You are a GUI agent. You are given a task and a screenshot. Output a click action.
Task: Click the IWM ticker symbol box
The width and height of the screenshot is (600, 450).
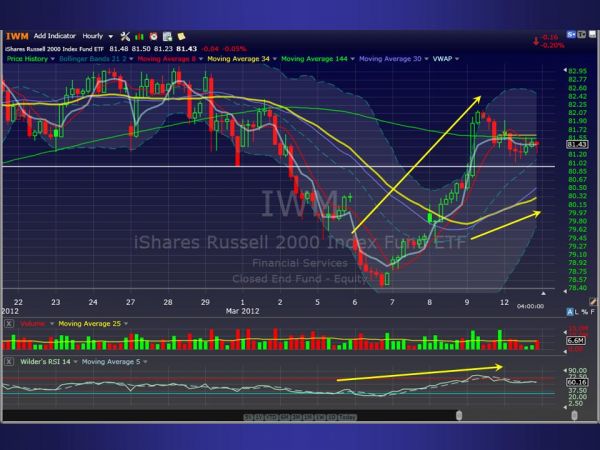(x=17, y=35)
